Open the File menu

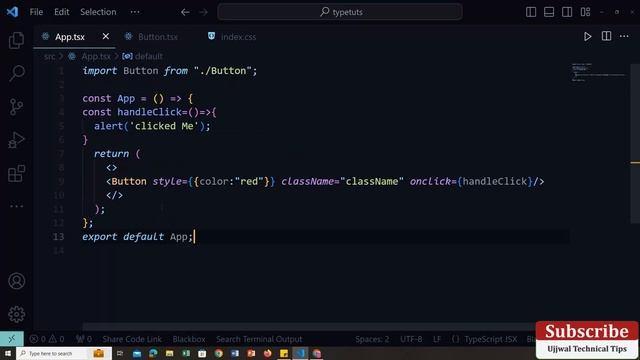click(36, 12)
